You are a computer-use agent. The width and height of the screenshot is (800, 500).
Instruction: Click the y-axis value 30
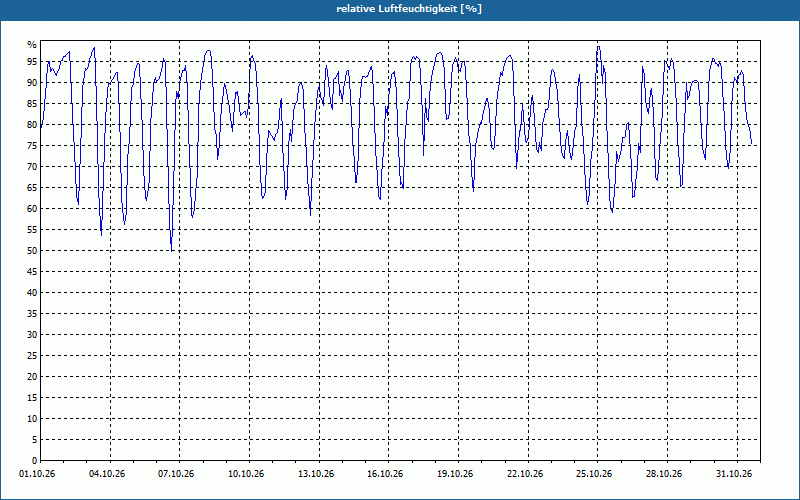[32, 335]
